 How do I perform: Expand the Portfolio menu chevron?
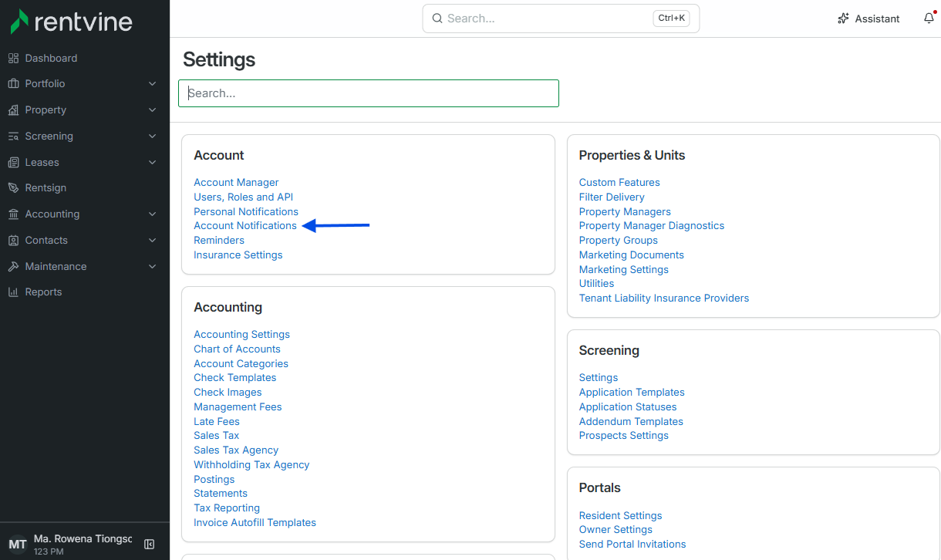pos(152,83)
